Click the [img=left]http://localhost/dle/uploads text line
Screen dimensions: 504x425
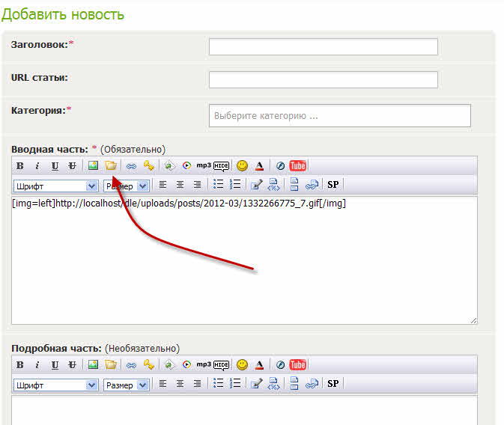pos(179,204)
